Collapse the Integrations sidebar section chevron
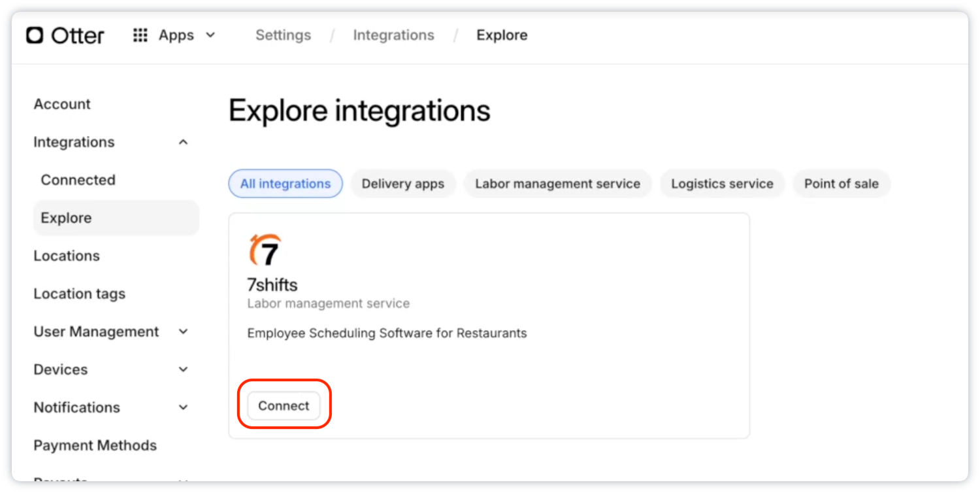 point(184,143)
